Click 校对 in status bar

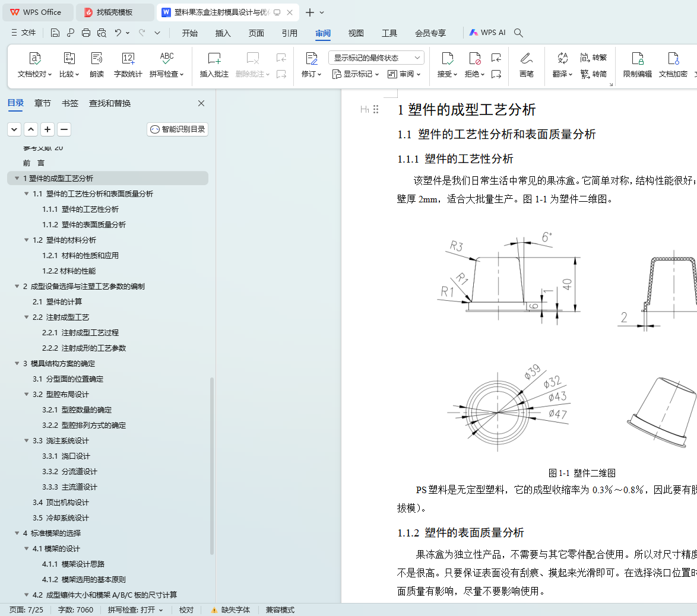(186, 610)
